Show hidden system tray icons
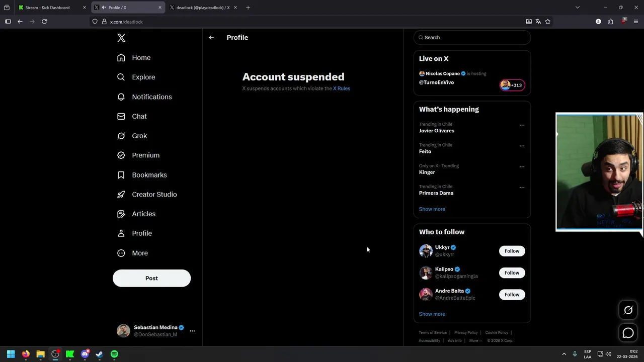This screenshot has height=362, width=644. click(564, 354)
